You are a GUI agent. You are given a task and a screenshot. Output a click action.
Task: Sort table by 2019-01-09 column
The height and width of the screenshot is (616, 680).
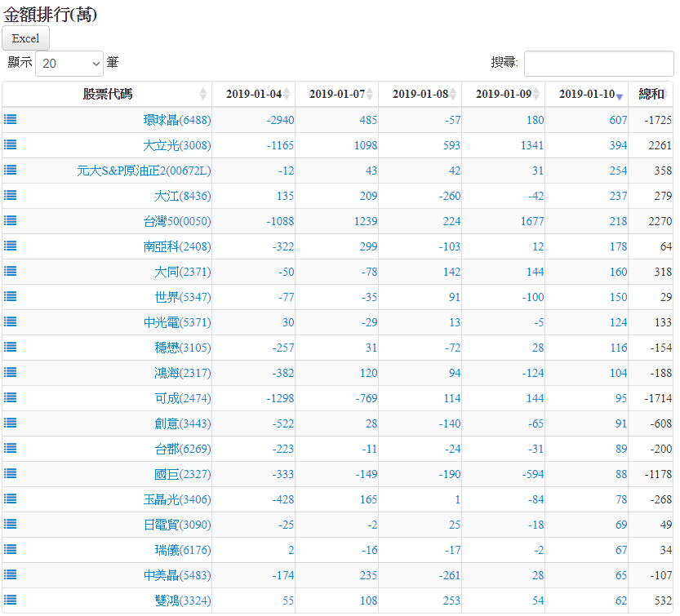point(503,94)
